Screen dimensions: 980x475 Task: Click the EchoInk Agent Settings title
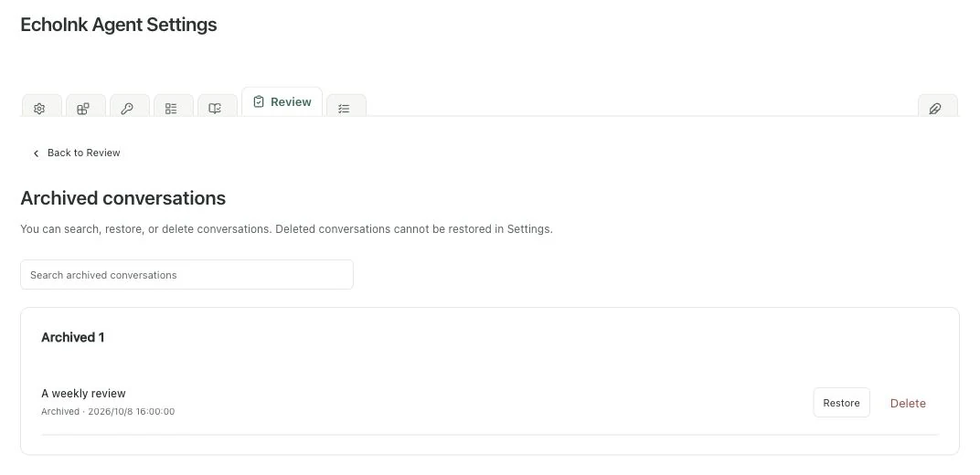tap(119, 25)
